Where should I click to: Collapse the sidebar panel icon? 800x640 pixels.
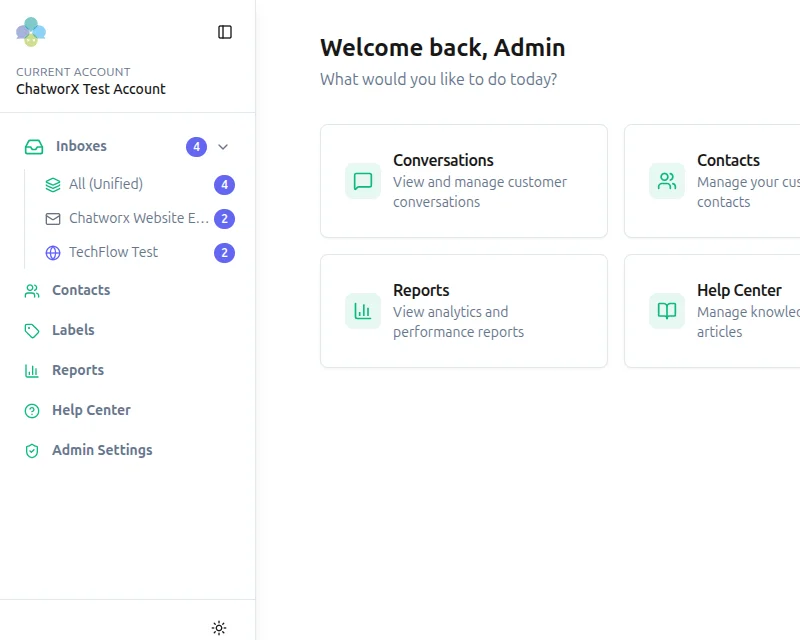point(224,32)
